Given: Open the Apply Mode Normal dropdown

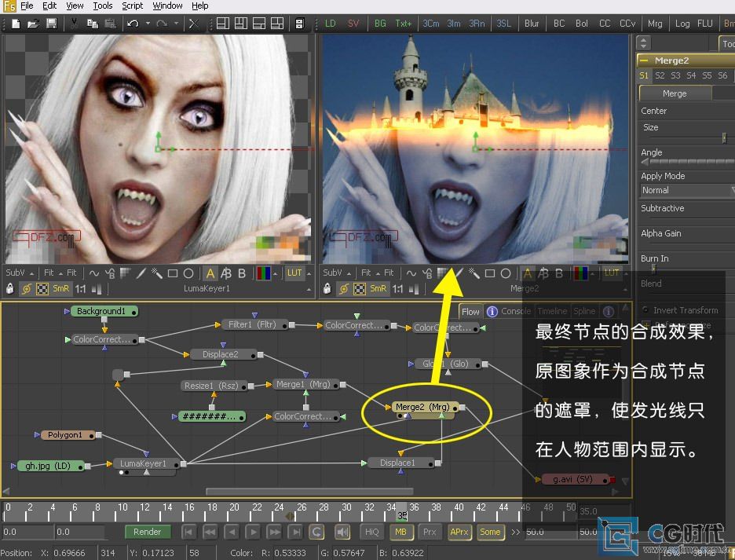Looking at the screenshot, I should tap(687, 190).
